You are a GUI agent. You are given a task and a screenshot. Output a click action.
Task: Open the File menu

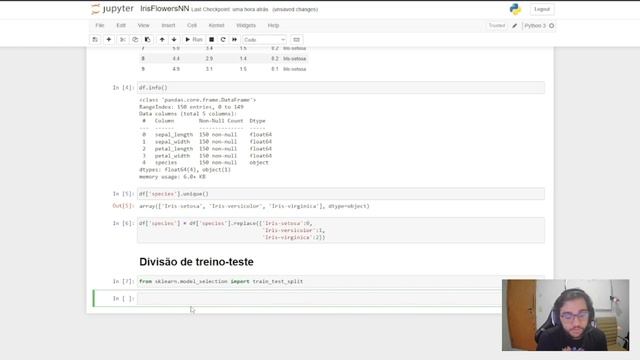click(x=100, y=25)
